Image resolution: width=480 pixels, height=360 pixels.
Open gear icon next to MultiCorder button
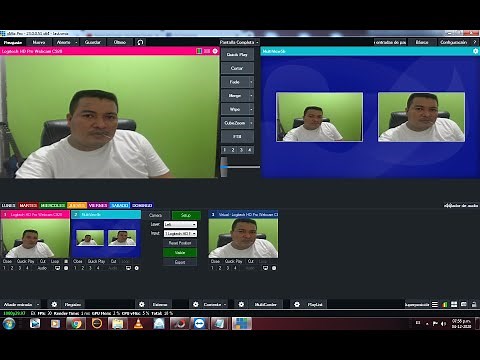pos(241,304)
